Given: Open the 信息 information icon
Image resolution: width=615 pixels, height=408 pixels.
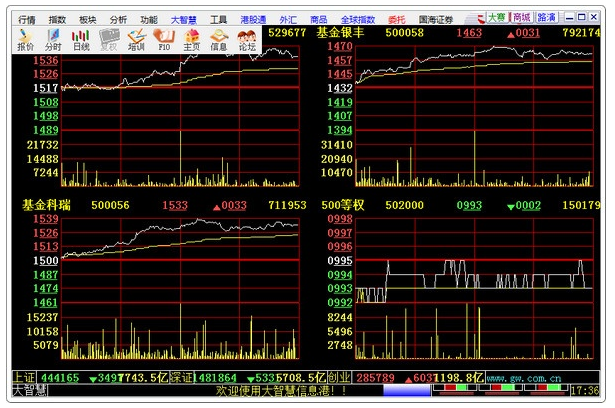Looking at the screenshot, I should pos(219,40).
